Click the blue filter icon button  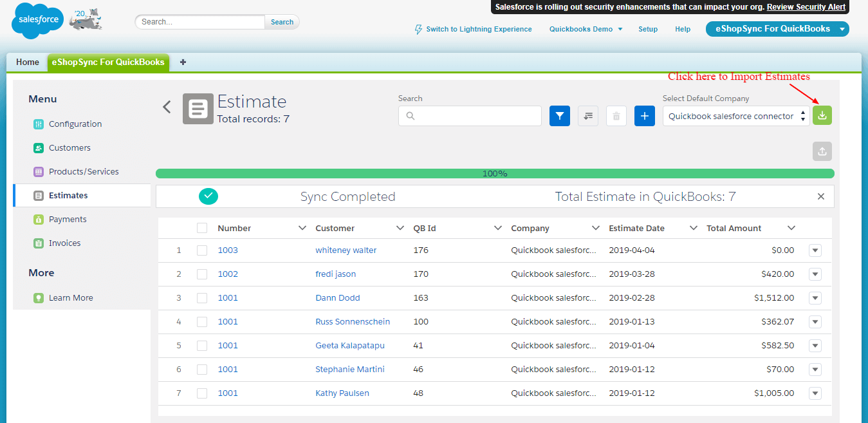click(560, 116)
